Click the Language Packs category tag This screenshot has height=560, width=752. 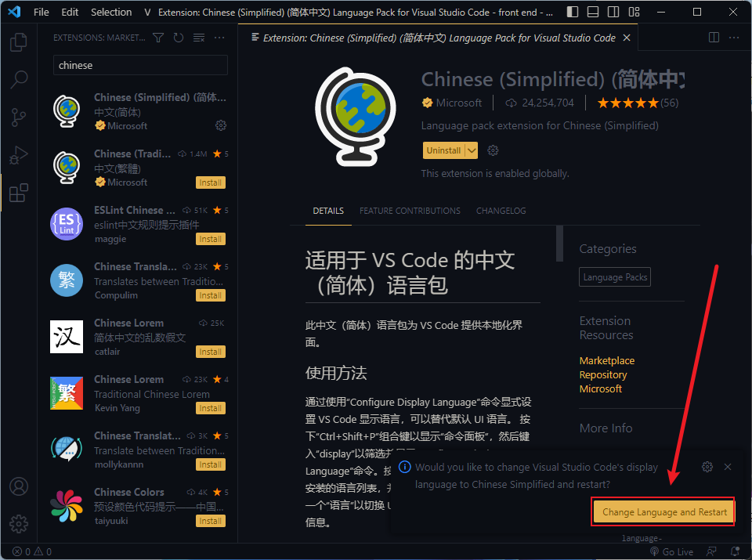point(615,277)
